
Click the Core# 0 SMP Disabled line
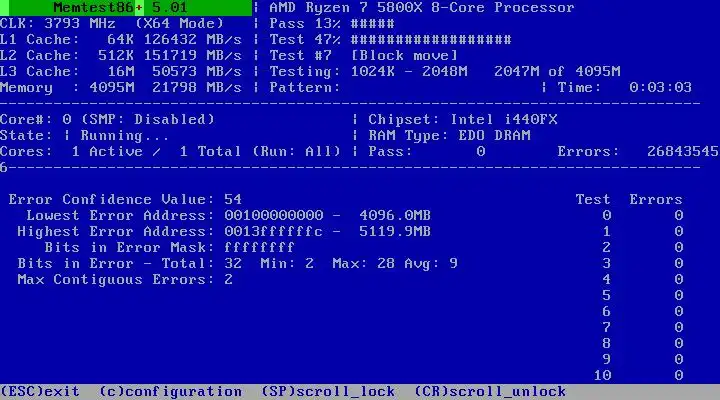tap(107, 119)
